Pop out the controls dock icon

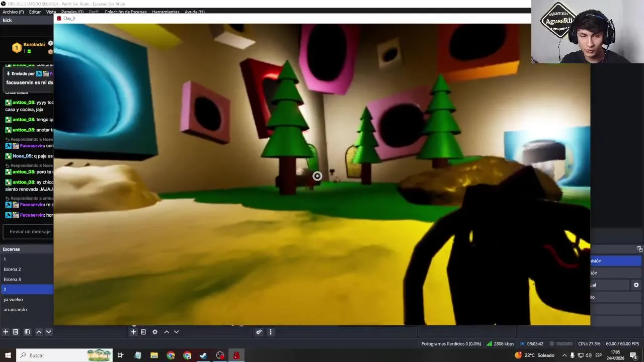coord(639,249)
